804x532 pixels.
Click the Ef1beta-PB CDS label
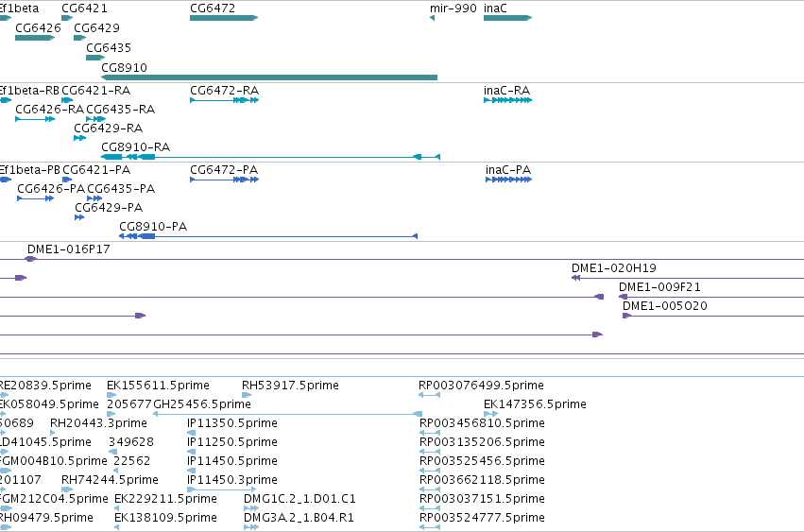pyautogui.click(x=29, y=170)
